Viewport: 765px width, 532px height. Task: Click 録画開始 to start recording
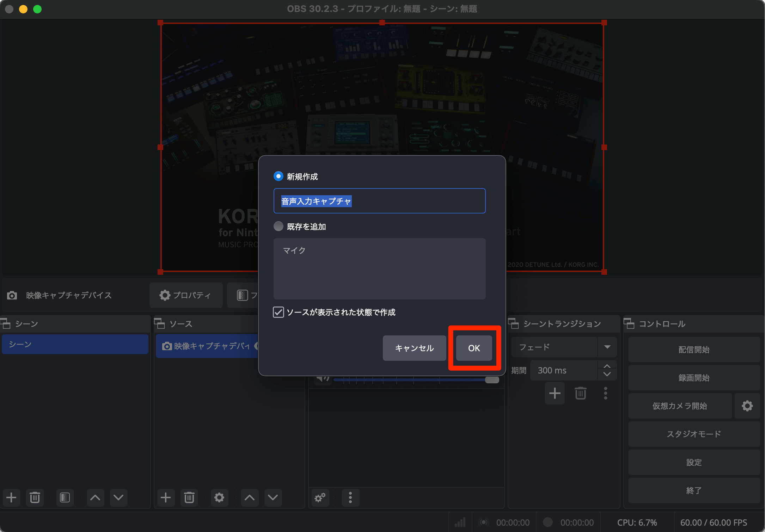point(694,378)
